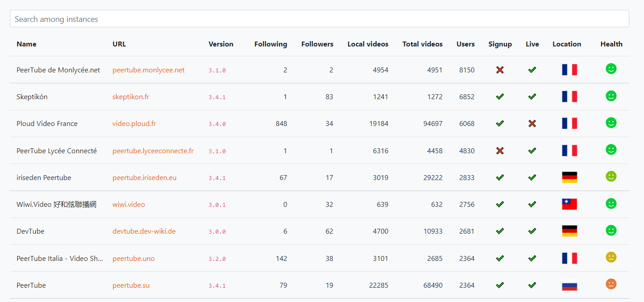
Task: Click the red live cross for Ploud Video France
Action: (x=532, y=123)
